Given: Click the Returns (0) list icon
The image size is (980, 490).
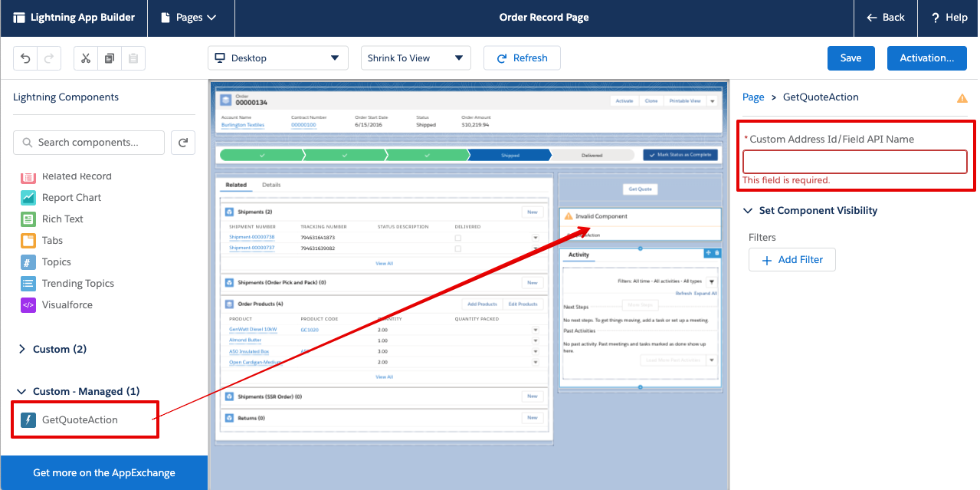Looking at the screenshot, I should pos(228,418).
